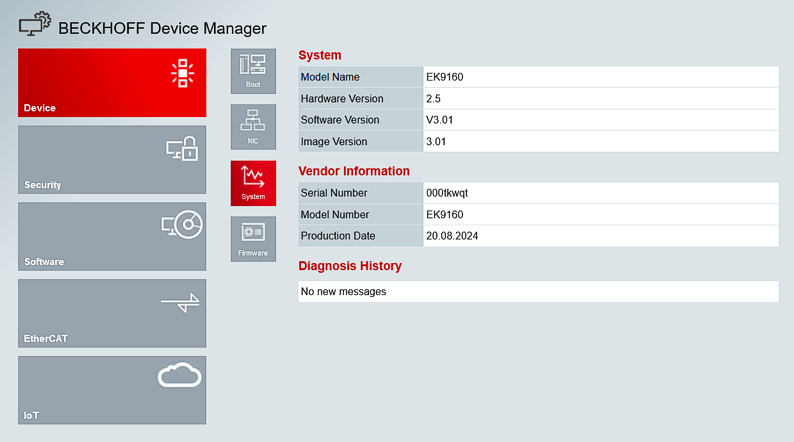The image size is (794, 442).
Task: Click the System section heading
Action: 320,55
